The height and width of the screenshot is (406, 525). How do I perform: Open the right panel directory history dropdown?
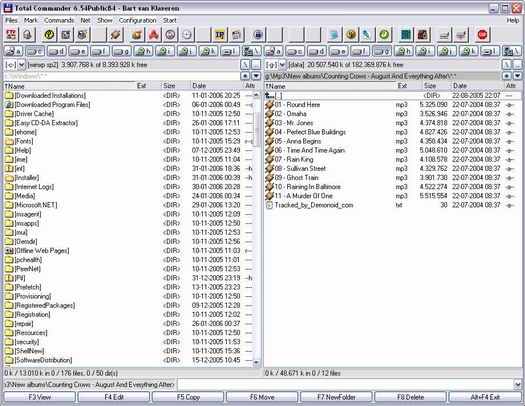click(517, 76)
